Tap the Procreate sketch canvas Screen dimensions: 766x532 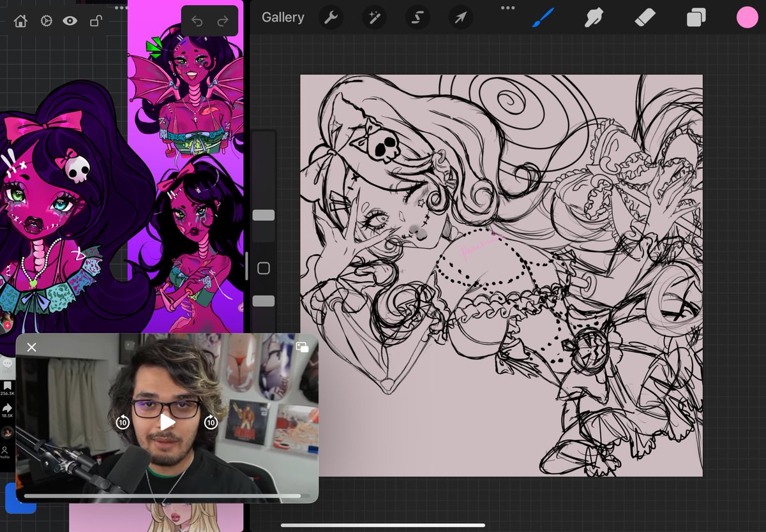pos(501,276)
